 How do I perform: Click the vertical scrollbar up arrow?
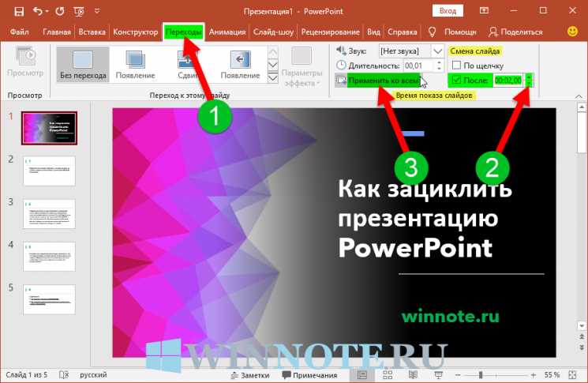pyautogui.click(x=581, y=108)
